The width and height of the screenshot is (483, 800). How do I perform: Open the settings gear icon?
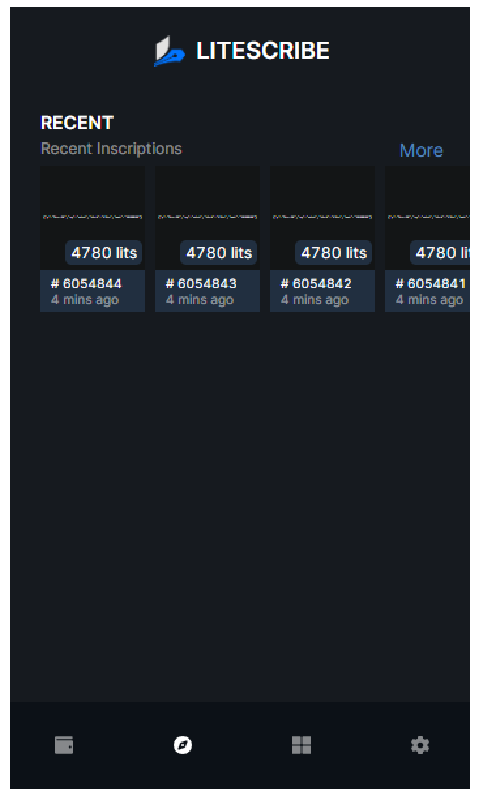pyautogui.click(x=420, y=745)
